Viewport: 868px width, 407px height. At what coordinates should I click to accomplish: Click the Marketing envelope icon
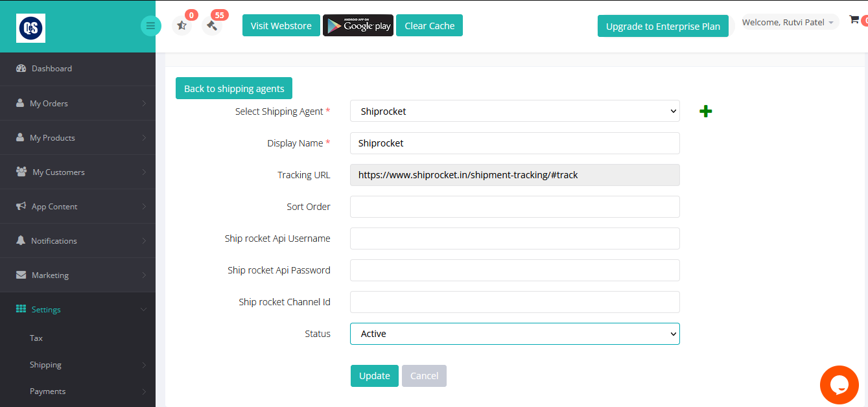[21, 275]
